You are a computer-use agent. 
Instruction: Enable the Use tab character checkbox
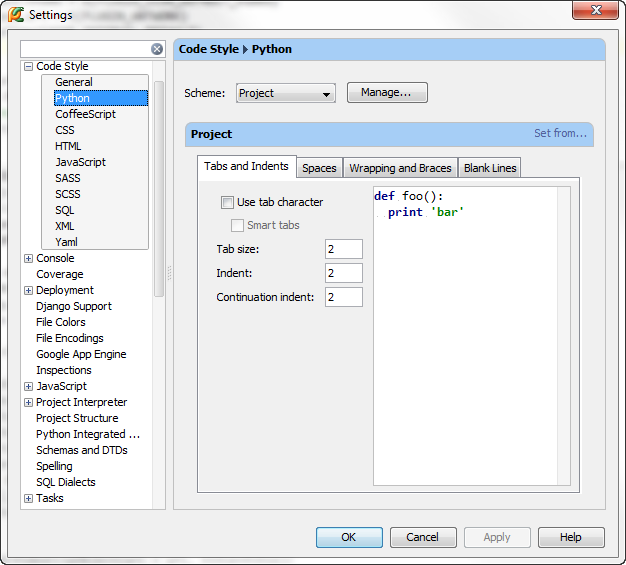(227, 202)
